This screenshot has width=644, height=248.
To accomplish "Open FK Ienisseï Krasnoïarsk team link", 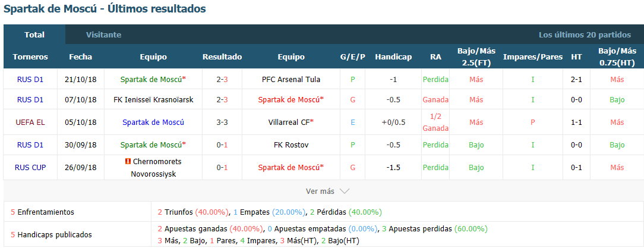I will click(x=153, y=99).
